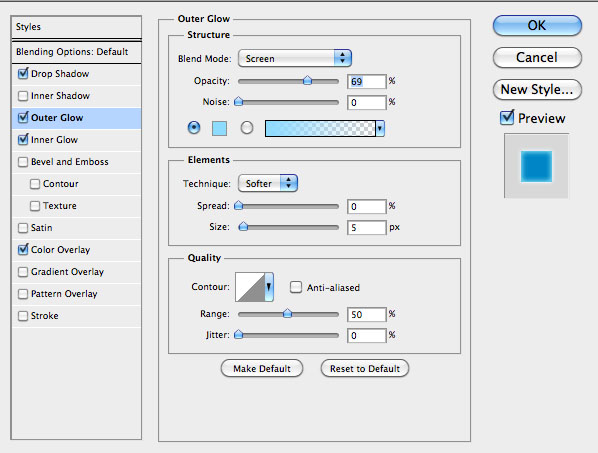Click the Opacity slider handle
The image size is (598, 453).
307,80
